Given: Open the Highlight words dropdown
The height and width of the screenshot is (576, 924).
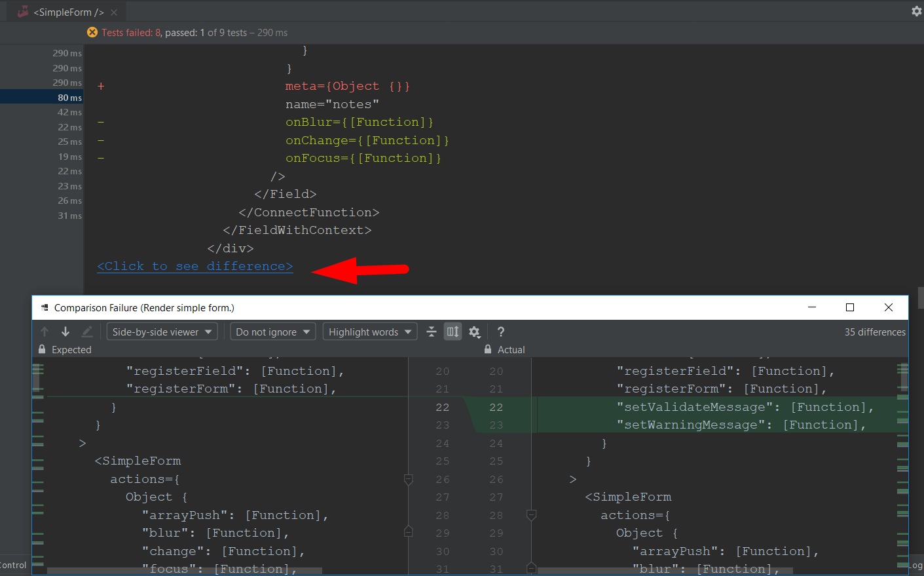Looking at the screenshot, I should click(x=369, y=332).
